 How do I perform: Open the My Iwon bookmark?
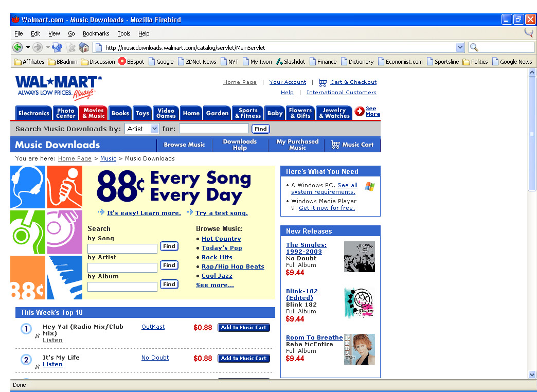point(257,62)
